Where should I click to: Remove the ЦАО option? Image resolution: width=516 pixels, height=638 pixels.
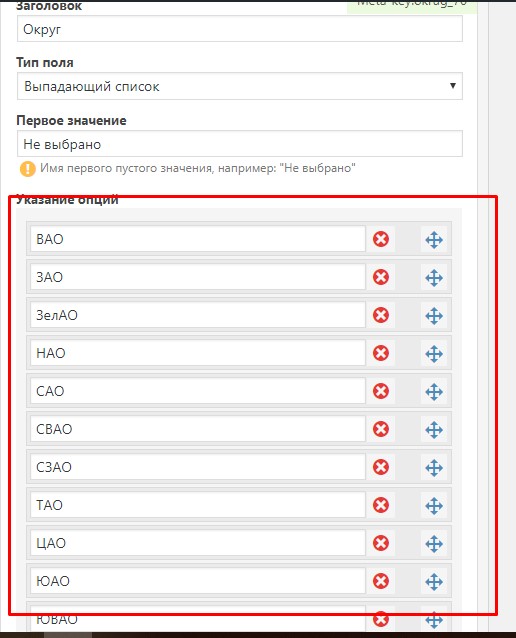[380, 543]
